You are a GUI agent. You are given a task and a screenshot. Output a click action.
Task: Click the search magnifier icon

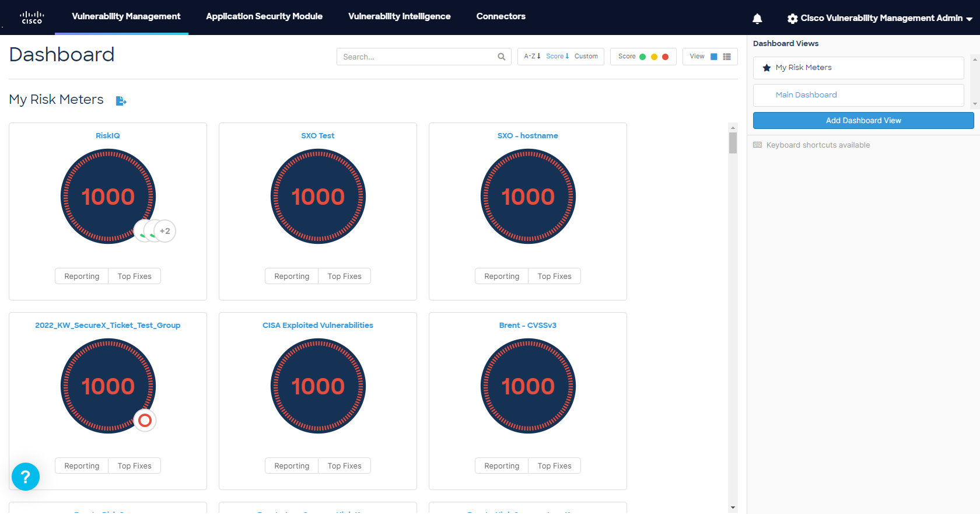(x=501, y=57)
